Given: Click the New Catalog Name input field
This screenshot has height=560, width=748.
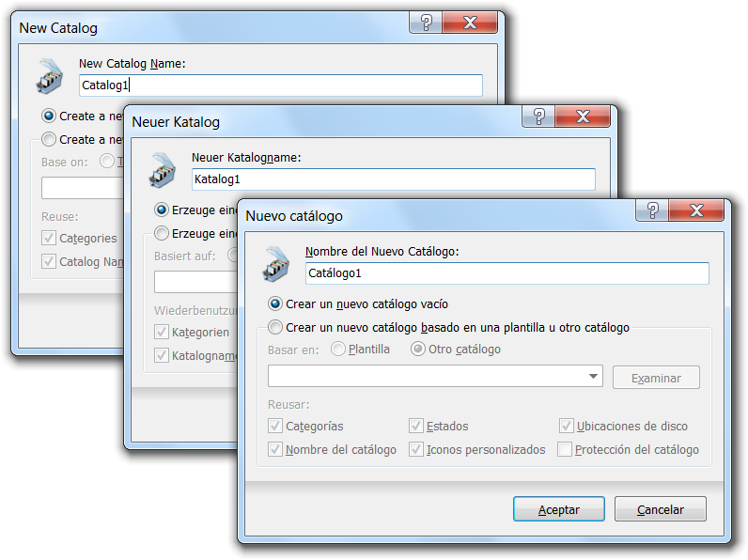Looking at the screenshot, I should [280, 86].
